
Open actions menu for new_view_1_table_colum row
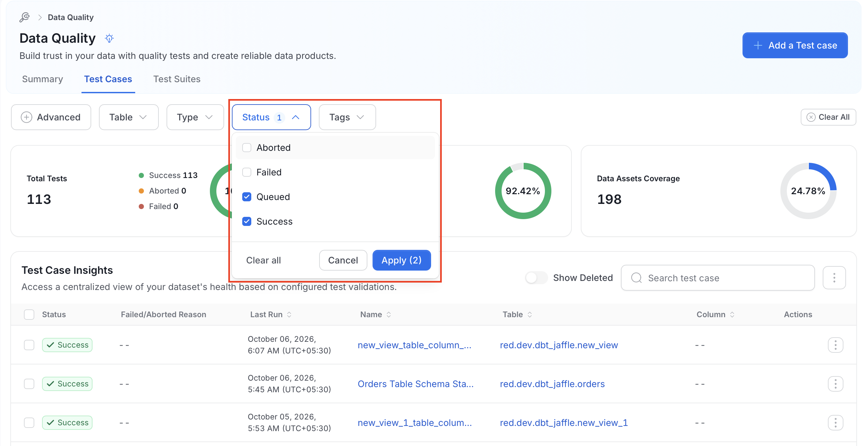[x=835, y=422]
